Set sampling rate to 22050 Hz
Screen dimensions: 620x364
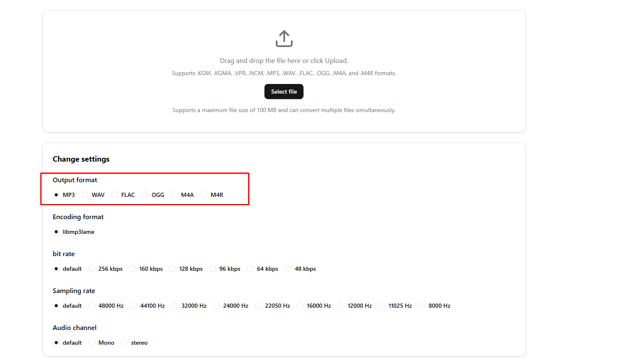[x=259, y=305]
